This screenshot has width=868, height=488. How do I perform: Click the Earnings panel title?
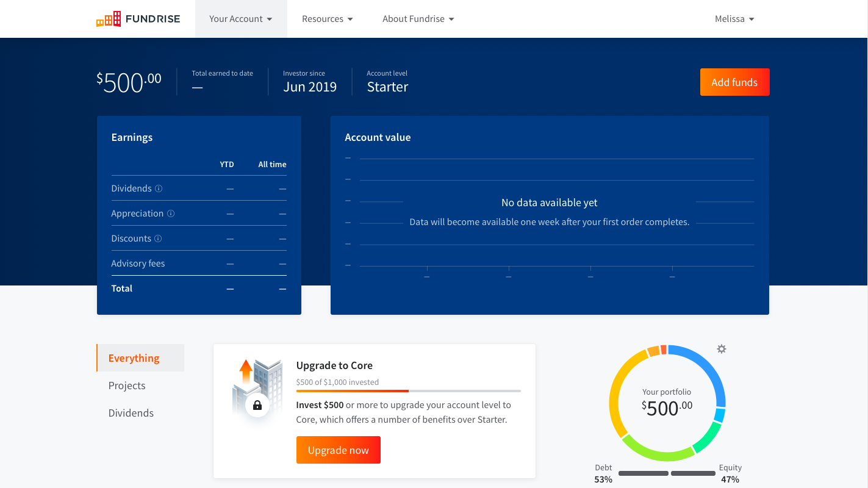[x=132, y=137]
